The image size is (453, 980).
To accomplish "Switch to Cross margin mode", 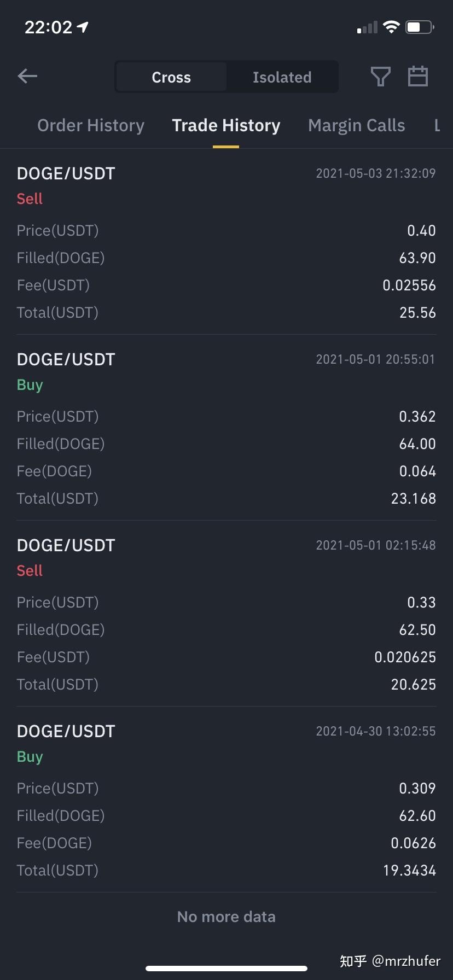I will [171, 77].
